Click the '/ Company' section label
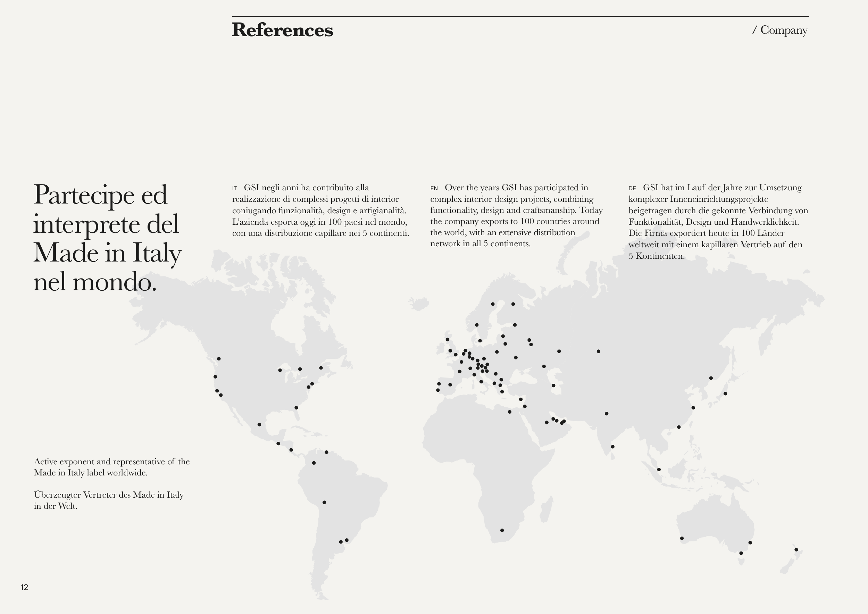Screen dimensions: 868x614 (779, 30)
